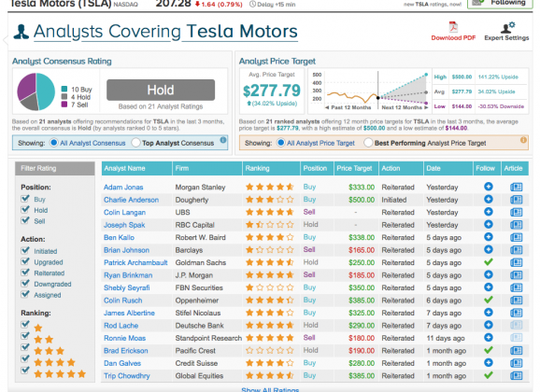Toggle the Initiated action filter

tap(25, 250)
